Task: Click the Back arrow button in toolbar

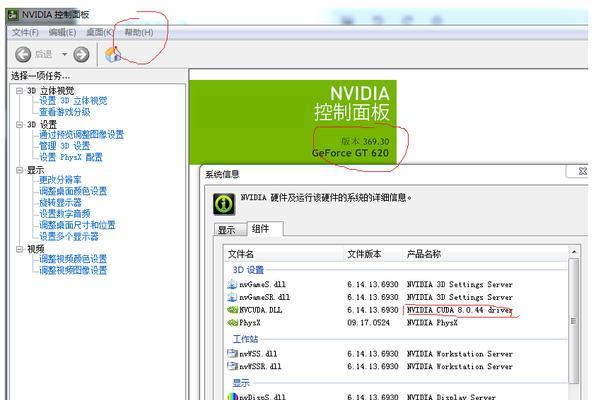Action: 23,54
